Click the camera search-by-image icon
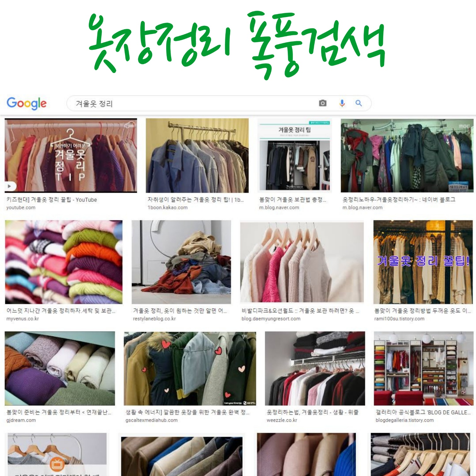 tap(323, 103)
